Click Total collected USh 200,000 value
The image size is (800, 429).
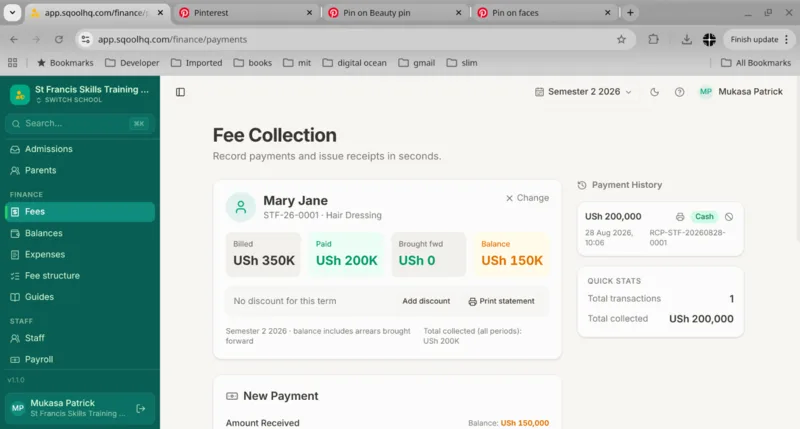(x=701, y=319)
